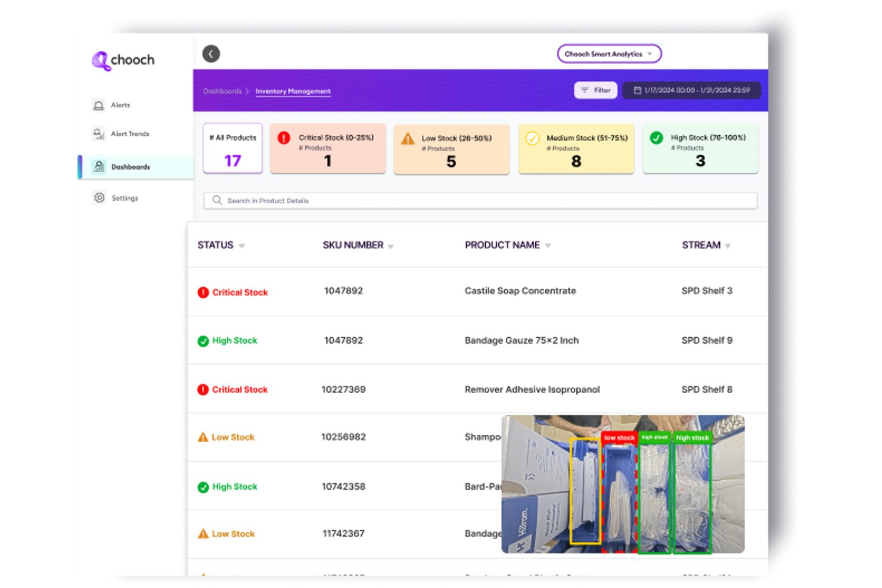The image size is (882, 588).
Task: Click the red Critical Stock card icon
Action: click(x=284, y=138)
